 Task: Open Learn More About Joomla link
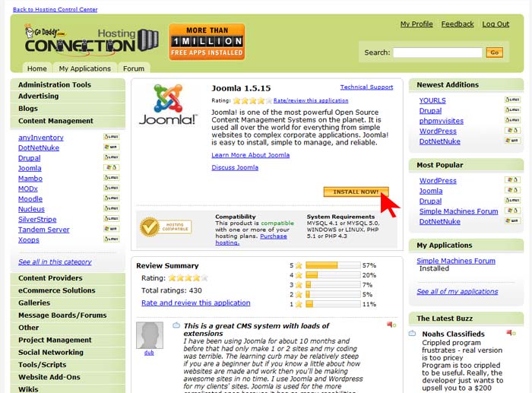pyautogui.click(x=251, y=155)
